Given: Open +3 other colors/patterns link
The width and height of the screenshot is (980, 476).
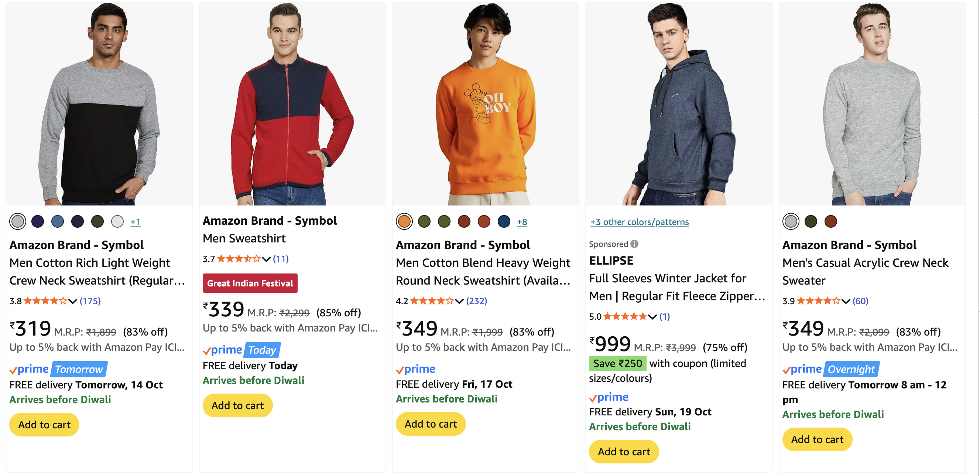Looking at the screenshot, I should 639,222.
